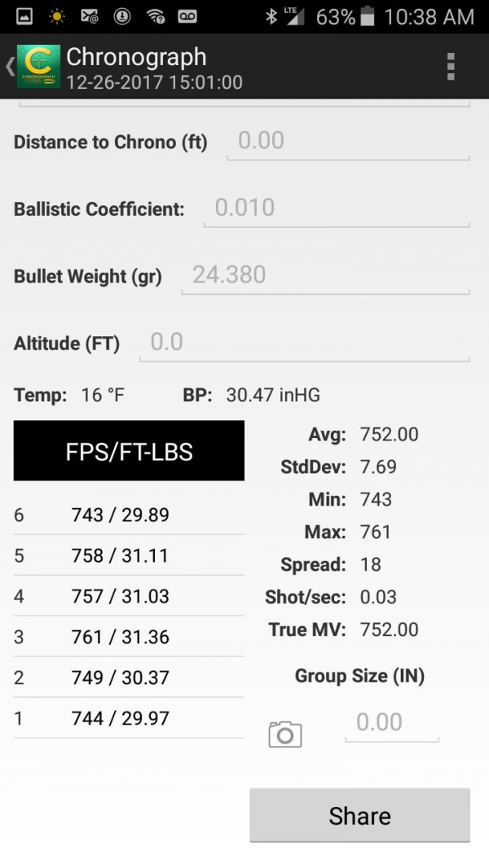Image resolution: width=489 pixels, height=868 pixels.
Task: Tap the Wi-Fi icon in status bar
Action: pos(156,16)
